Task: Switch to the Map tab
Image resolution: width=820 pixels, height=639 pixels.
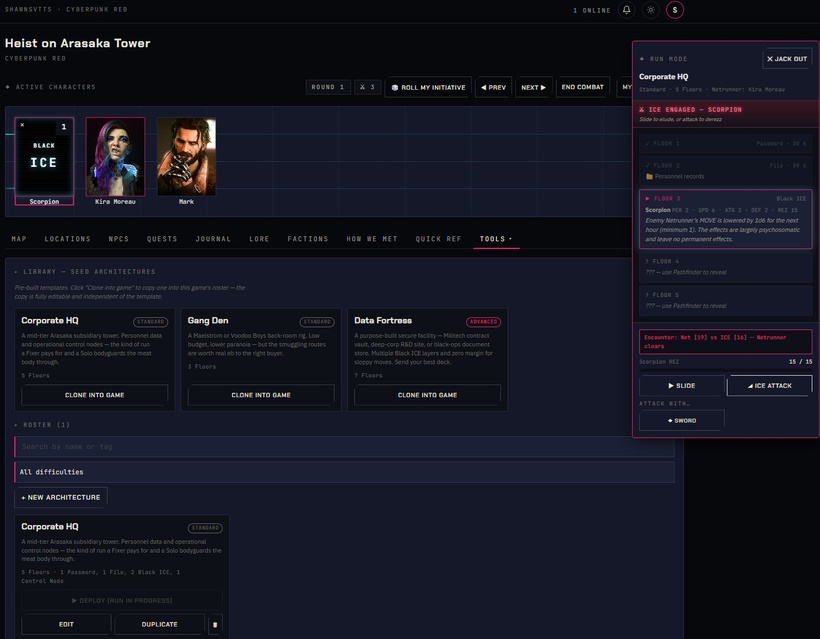Action: [19, 239]
